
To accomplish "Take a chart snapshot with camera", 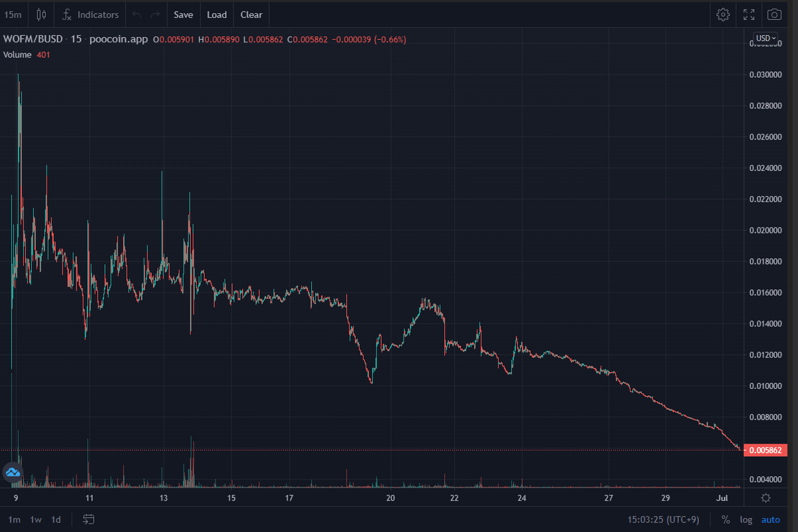I will pyautogui.click(x=774, y=14).
